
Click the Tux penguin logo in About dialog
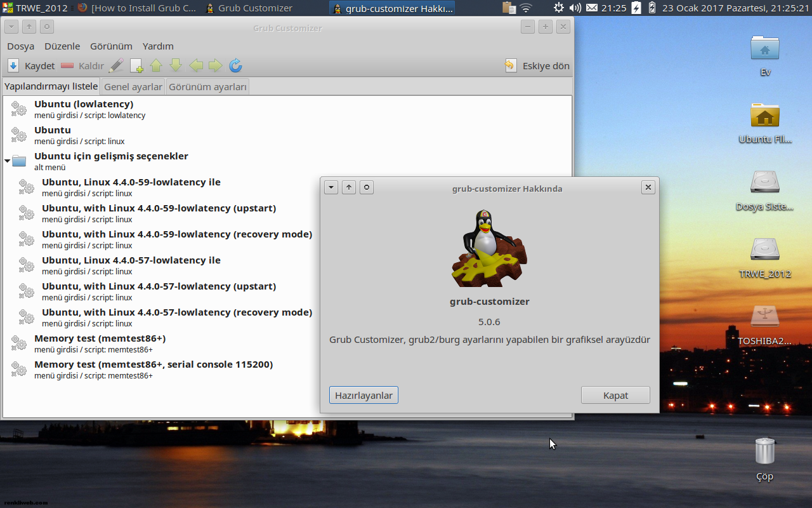489,248
